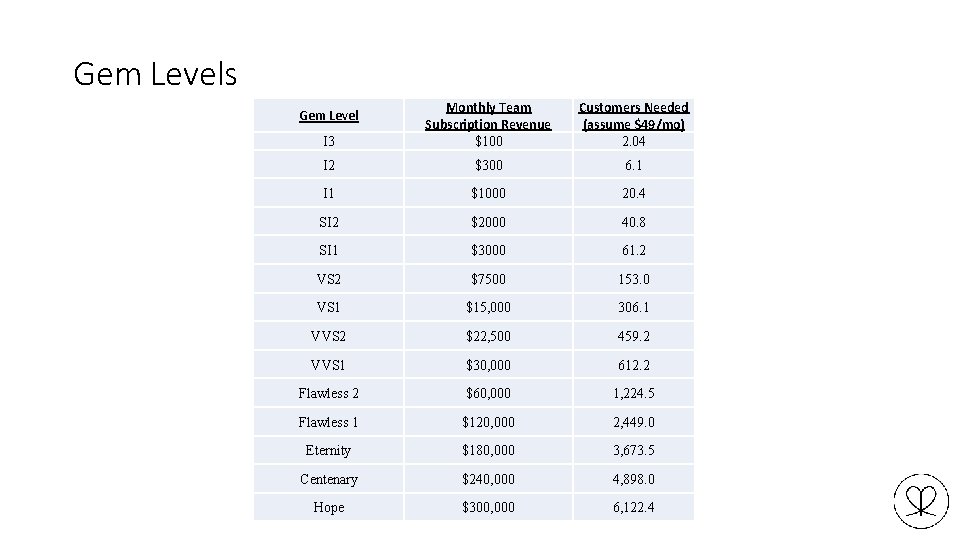Click the $30,000 revenue cell

pyautogui.click(x=489, y=365)
